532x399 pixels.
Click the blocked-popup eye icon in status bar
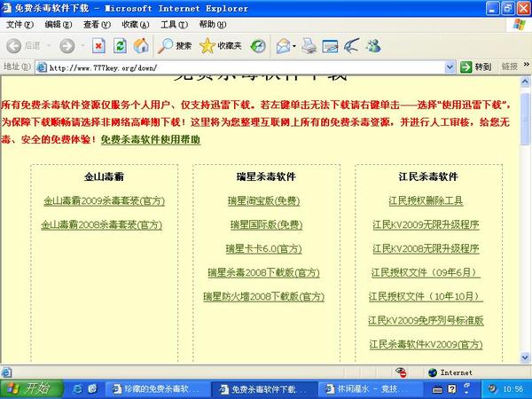pos(401,372)
